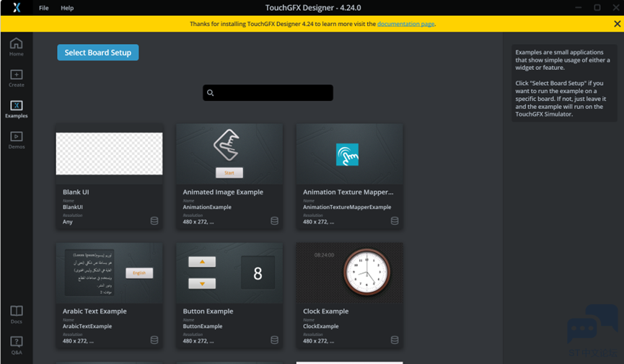Image resolution: width=624 pixels, height=364 pixels.
Task: Click the Animated Image Example title
Action: click(223, 192)
